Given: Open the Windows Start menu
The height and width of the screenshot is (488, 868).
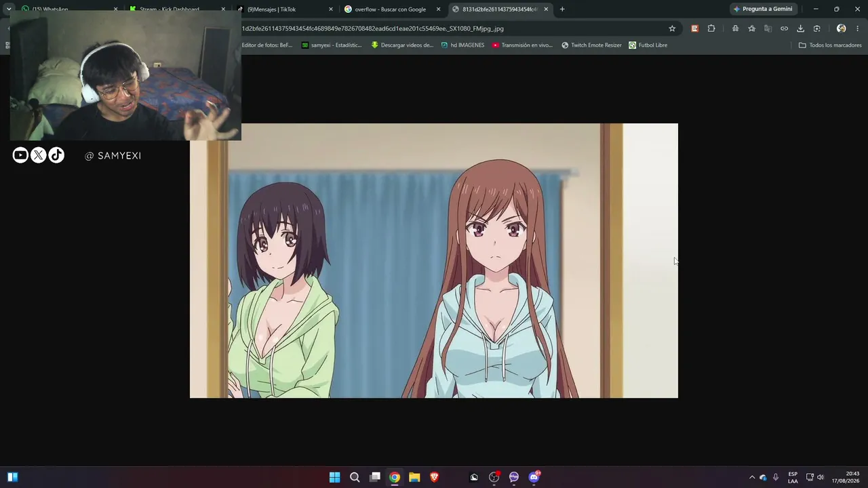Looking at the screenshot, I should pyautogui.click(x=334, y=477).
